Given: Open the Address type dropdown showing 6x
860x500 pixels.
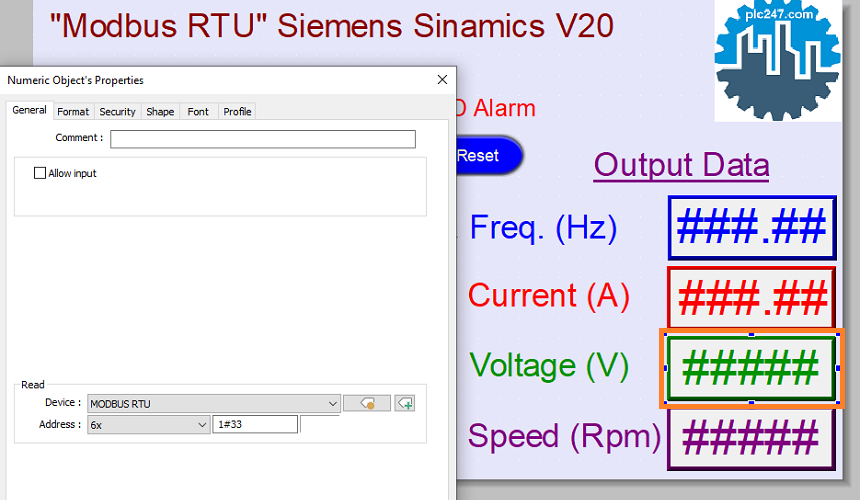Looking at the screenshot, I should 149,425.
